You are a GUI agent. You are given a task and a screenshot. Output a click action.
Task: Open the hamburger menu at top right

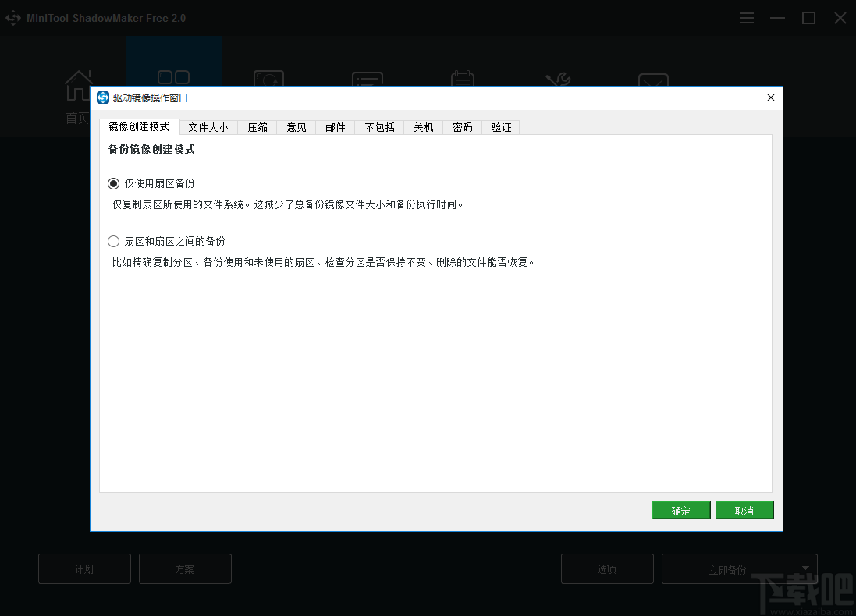click(747, 17)
